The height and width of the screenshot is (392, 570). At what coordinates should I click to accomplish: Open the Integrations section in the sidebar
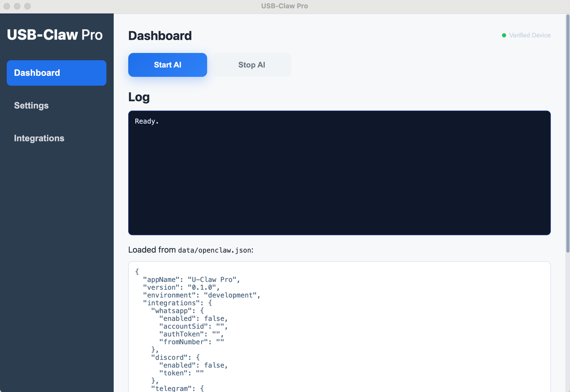tap(56, 138)
